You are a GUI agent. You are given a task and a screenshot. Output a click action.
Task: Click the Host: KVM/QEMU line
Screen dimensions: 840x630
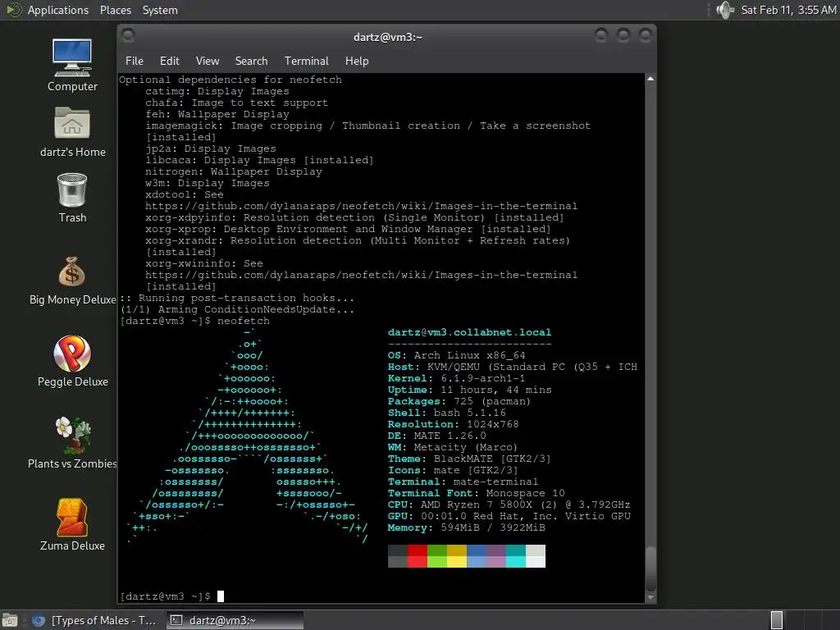click(x=512, y=367)
